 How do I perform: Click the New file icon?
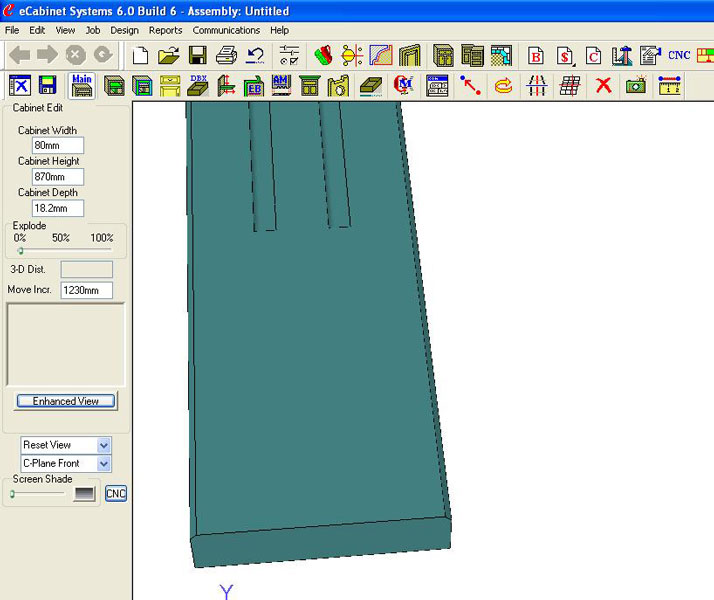(141, 55)
